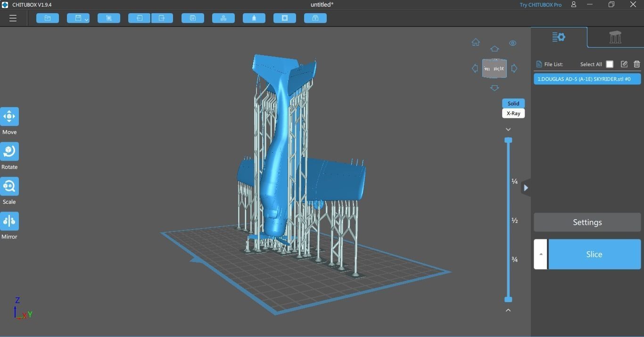The height and width of the screenshot is (337, 644).
Task: Select the Mirror tool
Action: click(x=9, y=222)
